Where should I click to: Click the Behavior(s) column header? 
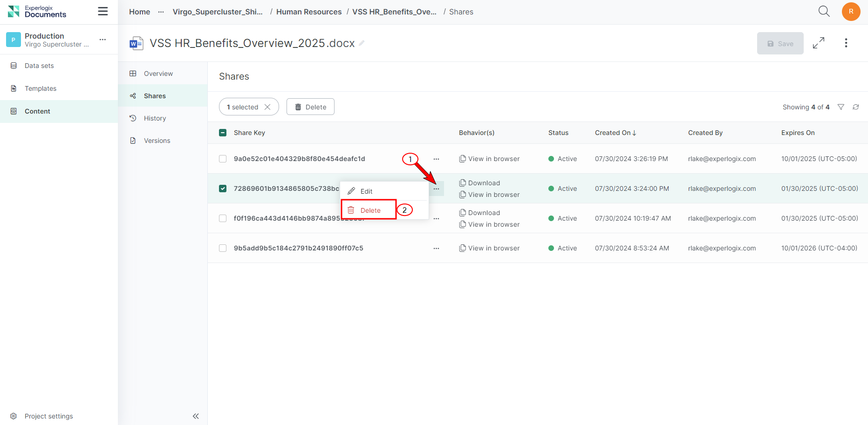477,133
